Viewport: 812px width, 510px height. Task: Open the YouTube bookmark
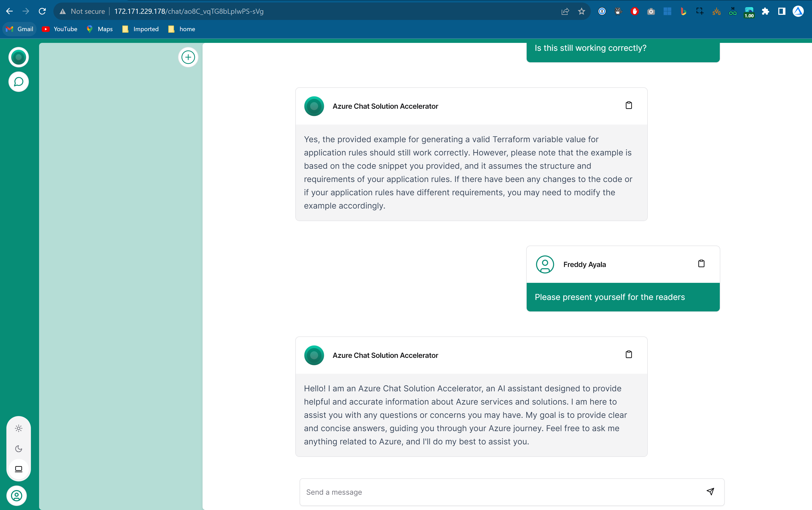(x=60, y=29)
